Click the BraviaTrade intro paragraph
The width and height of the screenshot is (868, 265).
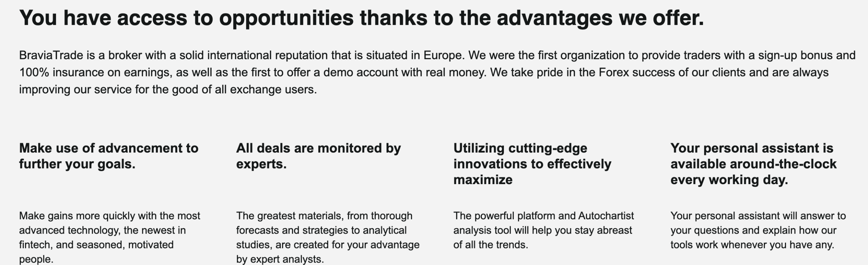click(437, 72)
